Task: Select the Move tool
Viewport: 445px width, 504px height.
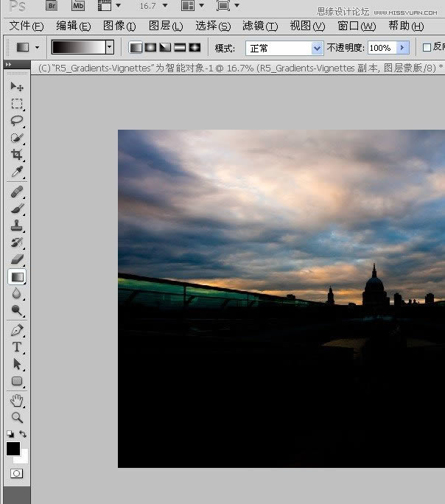Action: pyautogui.click(x=17, y=87)
